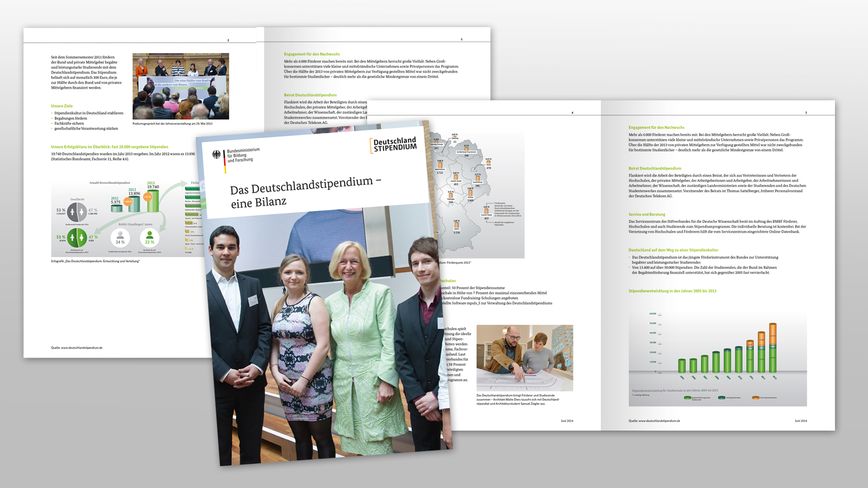868x488 pixels.
Task: Click the 2012 bar labeled 13.896
Action: pos(134,204)
